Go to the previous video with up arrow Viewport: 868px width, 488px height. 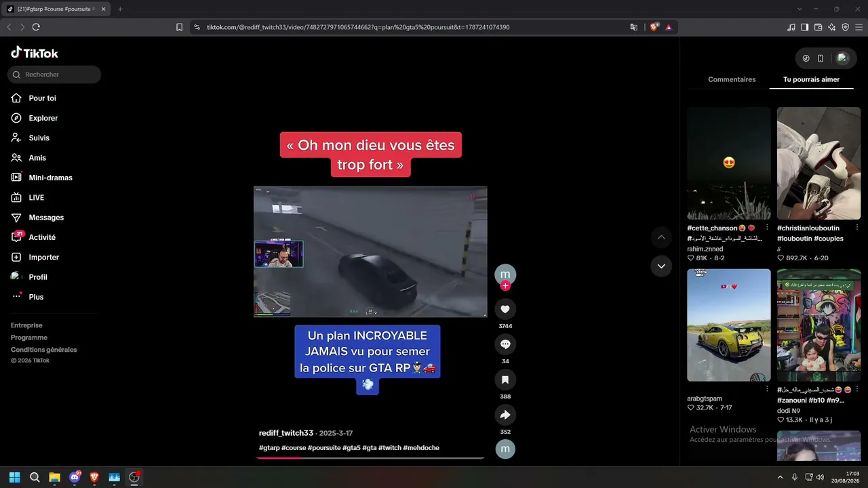point(661,237)
